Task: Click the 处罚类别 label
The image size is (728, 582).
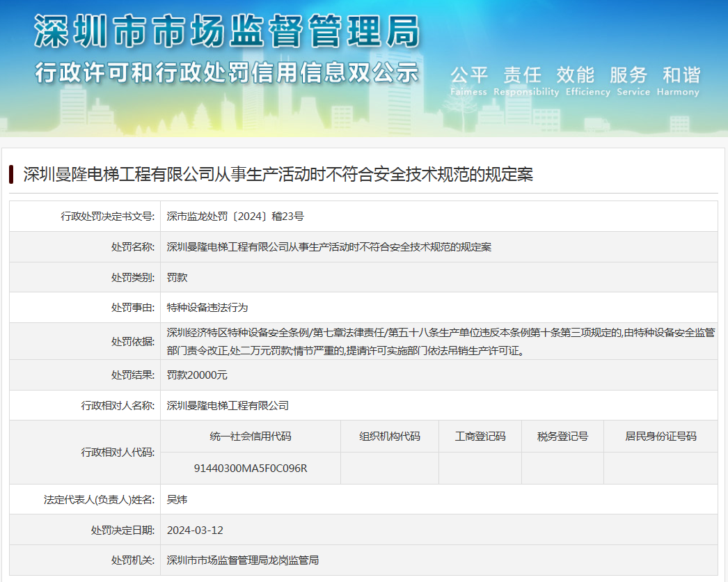Action: click(133, 278)
